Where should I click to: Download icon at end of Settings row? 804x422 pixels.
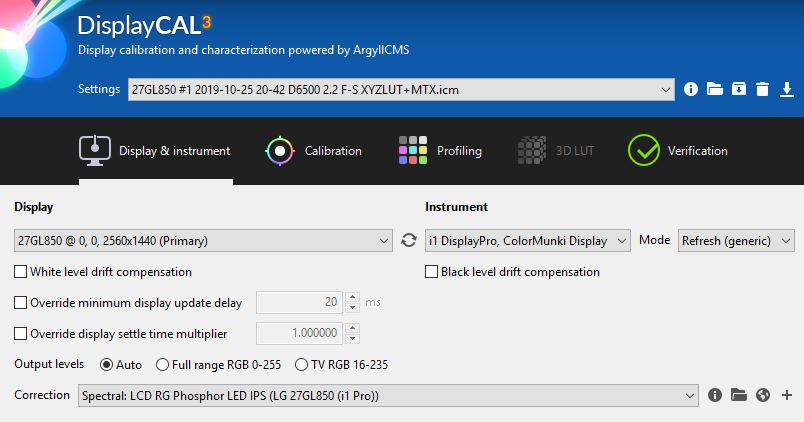click(787, 89)
